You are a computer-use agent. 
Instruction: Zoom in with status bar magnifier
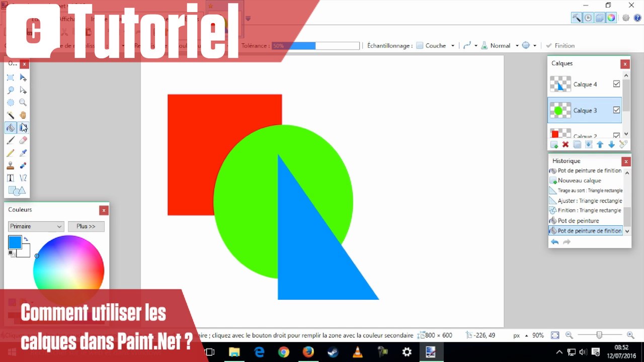pyautogui.click(x=630, y=335)
